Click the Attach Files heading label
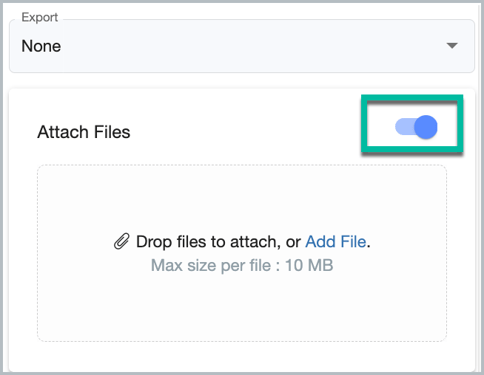Screen dimensions: 484x375 (x=84, y=132)
